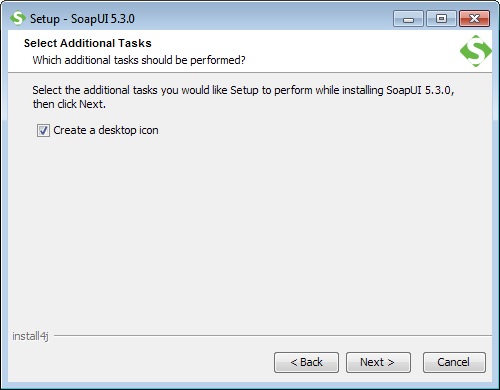Screen dimensions: 500x390
Task: Click the separator line beside install4j
Action: (273, 336)
